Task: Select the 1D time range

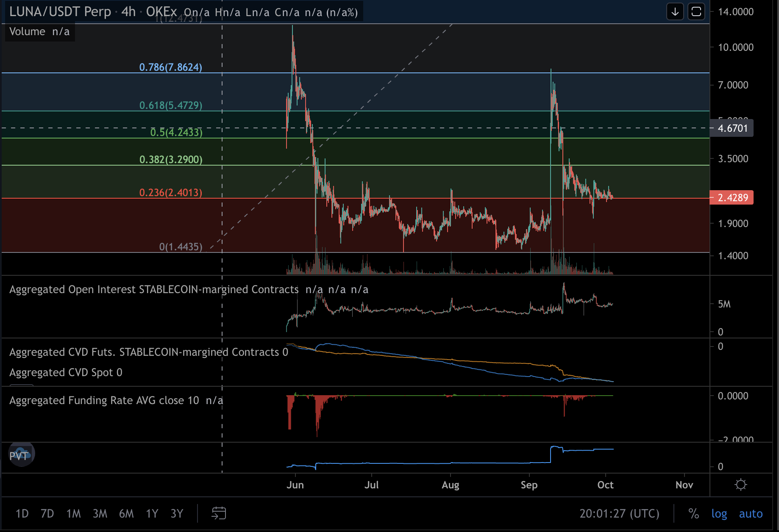Action: point(22,513)
